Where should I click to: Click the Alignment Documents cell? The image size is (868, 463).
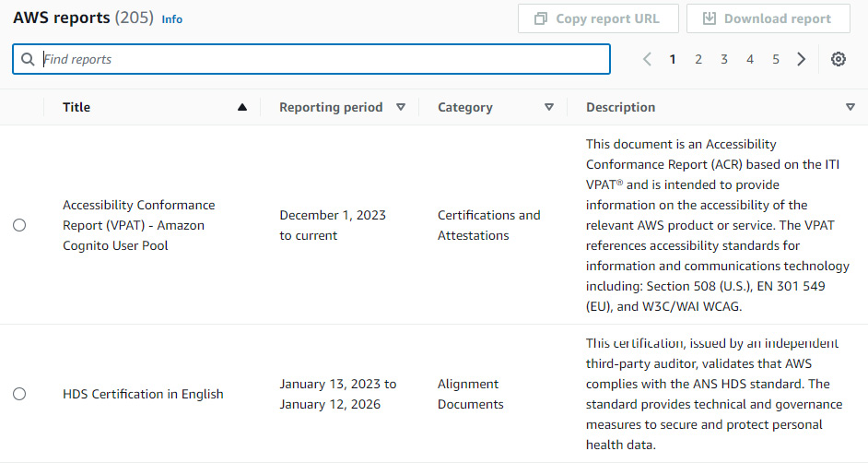(471, 394)
